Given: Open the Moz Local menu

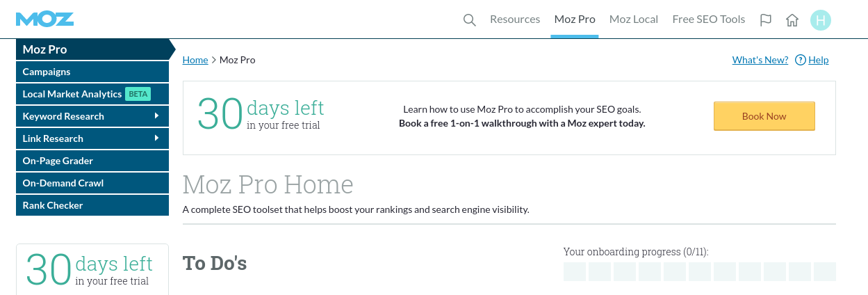Looking at the screenshot, I should click(x=634, y=19).
